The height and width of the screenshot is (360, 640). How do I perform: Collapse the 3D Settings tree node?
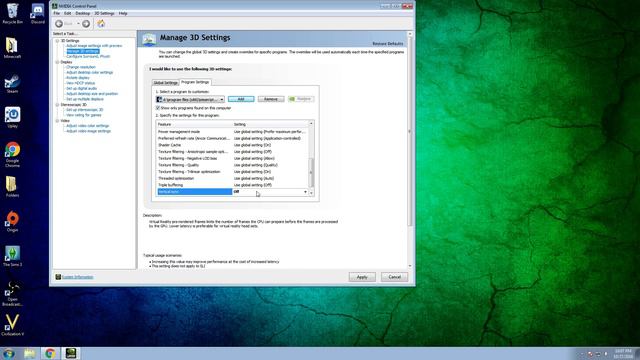(57, 41)
